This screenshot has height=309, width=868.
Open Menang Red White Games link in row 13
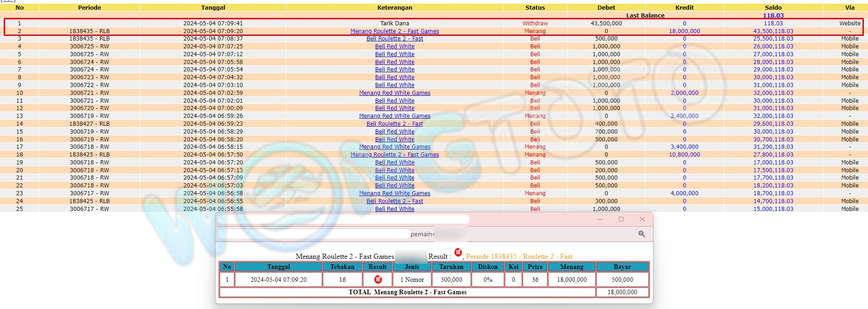pos(395,116)
